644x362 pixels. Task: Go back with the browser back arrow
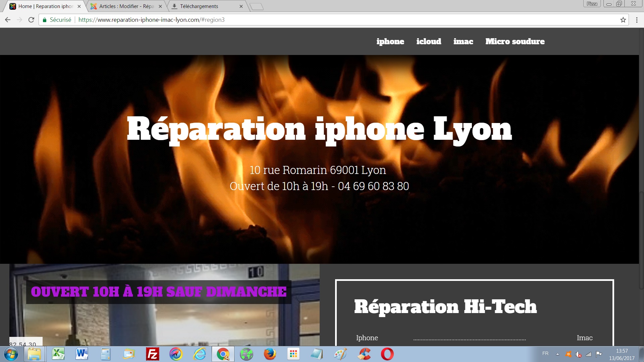[x=8, y=20]
